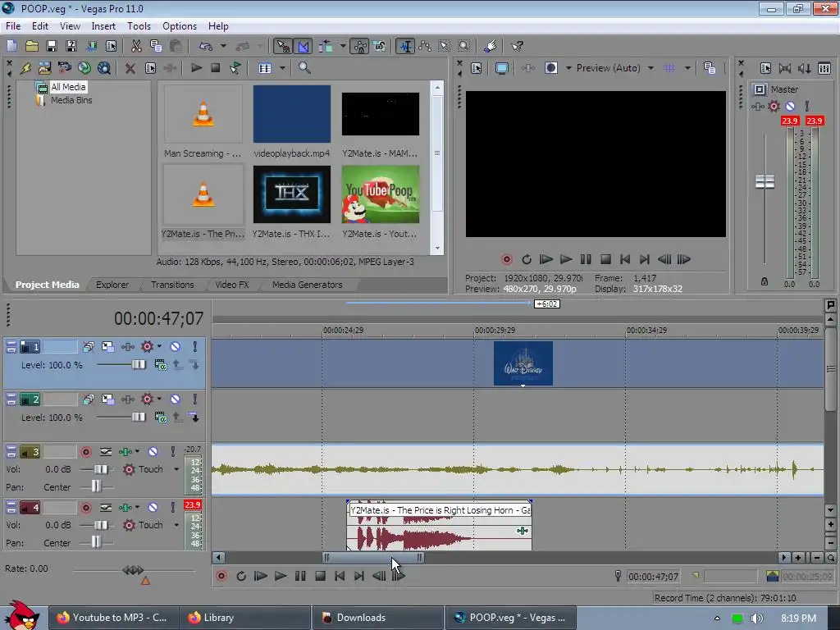This screenshot has height=630, width=840.
Task: Select the Price is Right Losing Horn clip
Action: coord(440,525)
